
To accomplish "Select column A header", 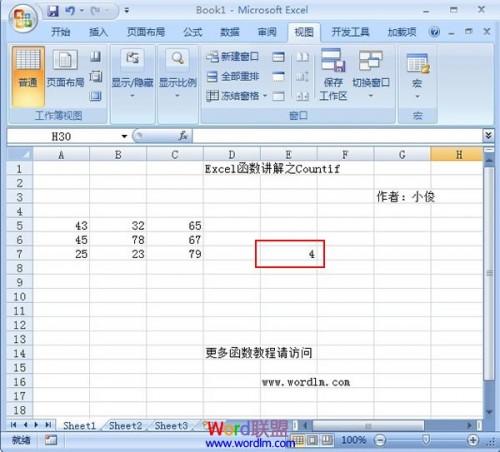I will click(61, 155).
